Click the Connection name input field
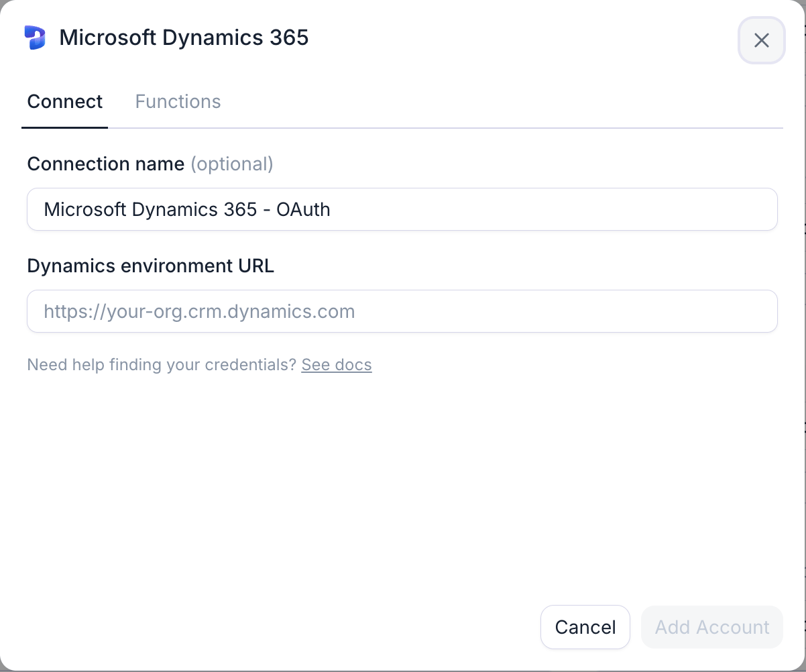The image size is (806, 672). (x=402, y=209)
